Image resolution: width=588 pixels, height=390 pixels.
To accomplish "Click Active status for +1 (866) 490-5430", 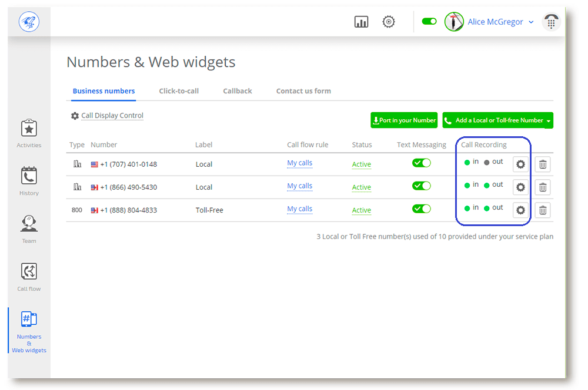I will pyautogui.click(x=362, y=187).
